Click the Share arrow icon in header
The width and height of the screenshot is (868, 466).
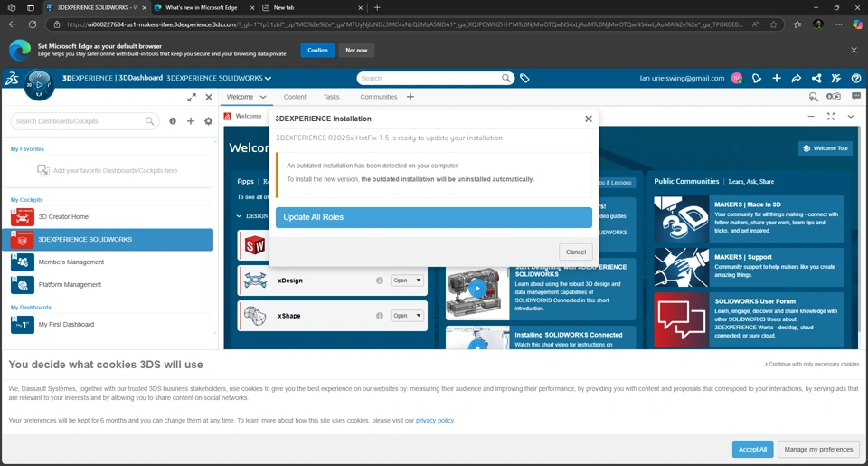pyautogui.click(x=796, y=78)
